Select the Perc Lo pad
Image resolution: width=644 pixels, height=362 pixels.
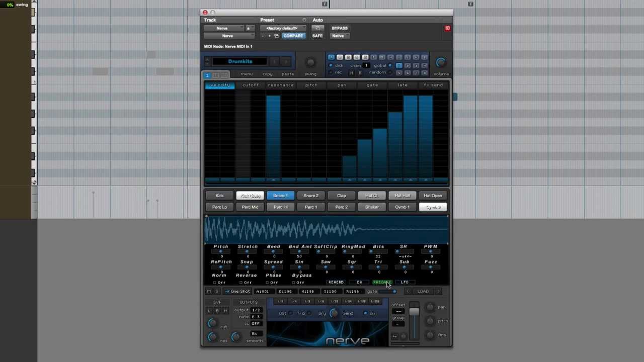pyautogui.click(x=219, y=207)
